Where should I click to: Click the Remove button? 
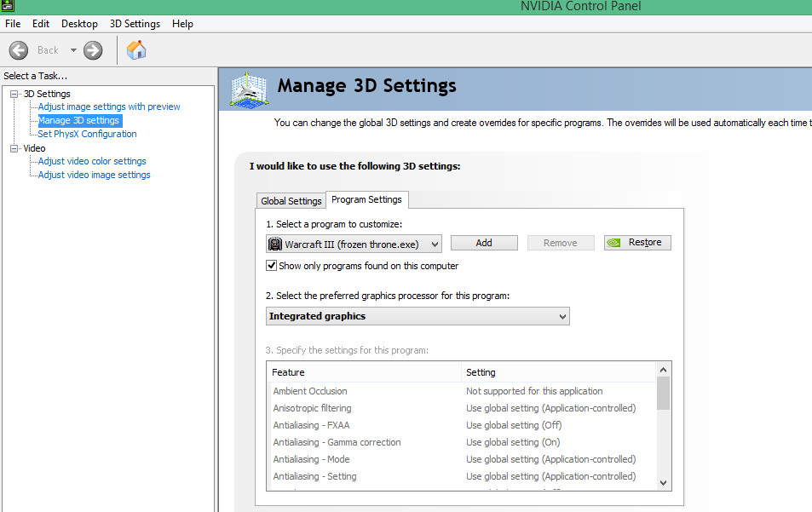pyautogui.click(x=561, y=243)
